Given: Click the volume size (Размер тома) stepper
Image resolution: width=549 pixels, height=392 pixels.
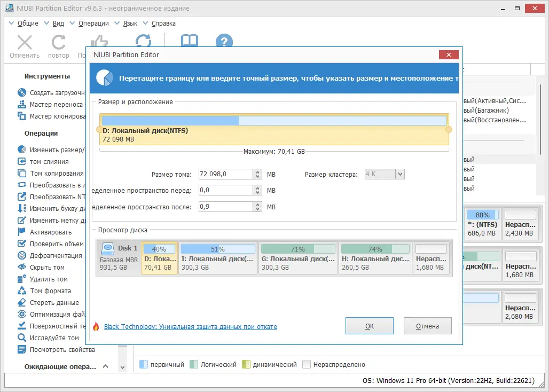Looking at the screenshot, I should pyautogui.click(x=258, y=174).
